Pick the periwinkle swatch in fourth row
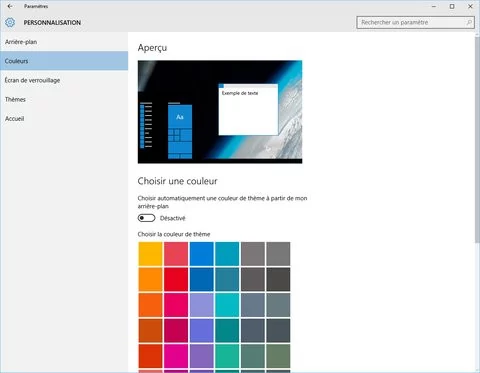This screenshot has width=480, height=373. tap(201, 331)
